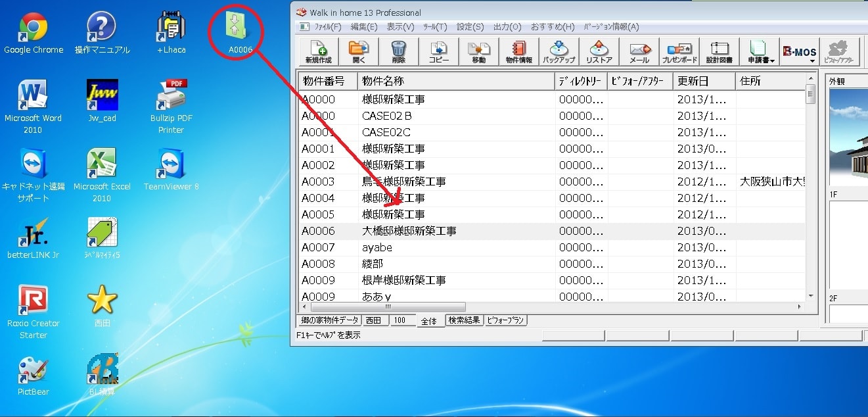Screen dimensions: 868x417
Task: Click the address cell 大阪狭山市大
Action: [773, 182]
